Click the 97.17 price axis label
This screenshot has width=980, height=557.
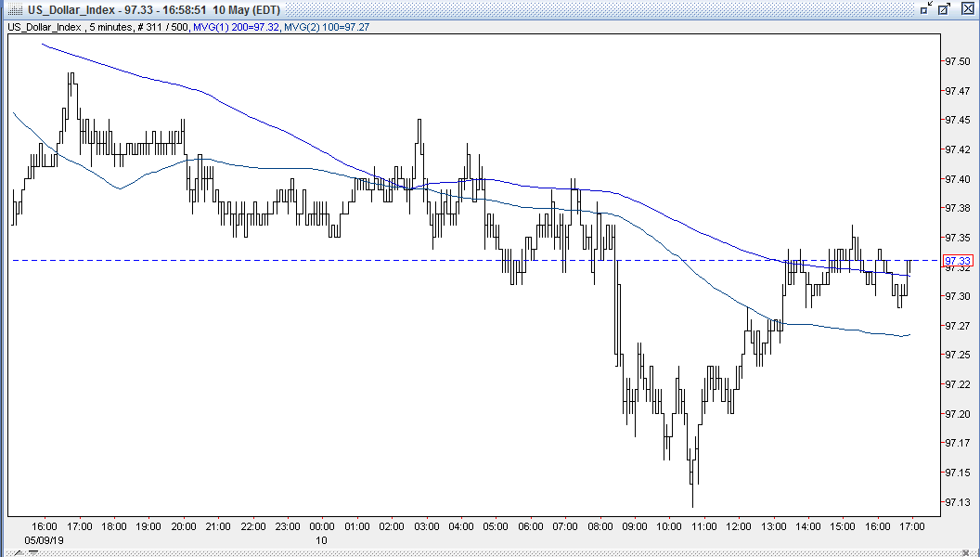[958, 443]
